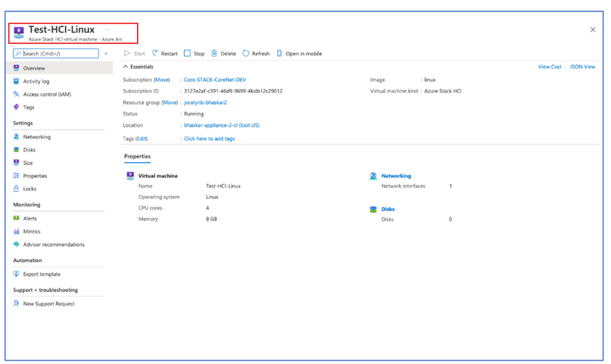Click the Move link next to Resource group
This screenshot has width=611, height=364.
coord(170,102)
